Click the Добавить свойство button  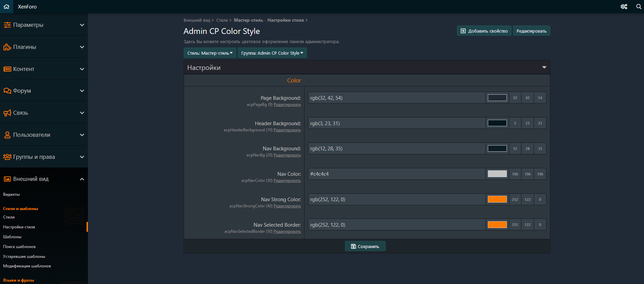[x=484, y=31]
